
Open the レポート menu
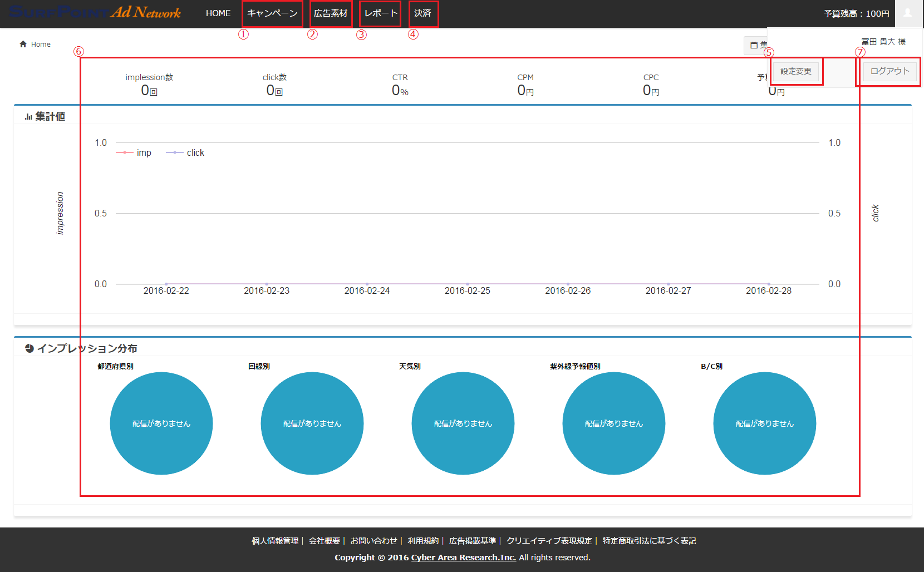pos(381,13)
